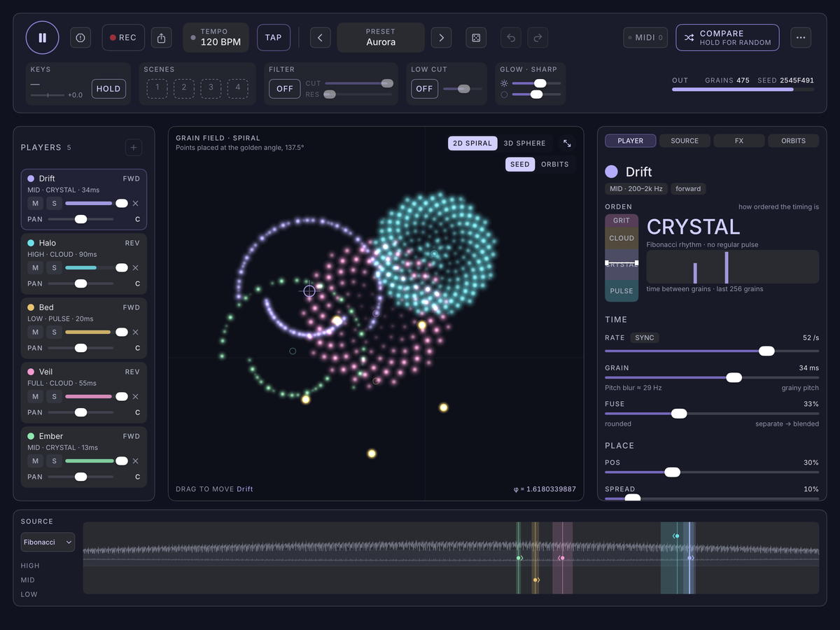This screenshot has height=630, width=840.
Task: Show ORBITS overlay in grain field
Action: 555,164
